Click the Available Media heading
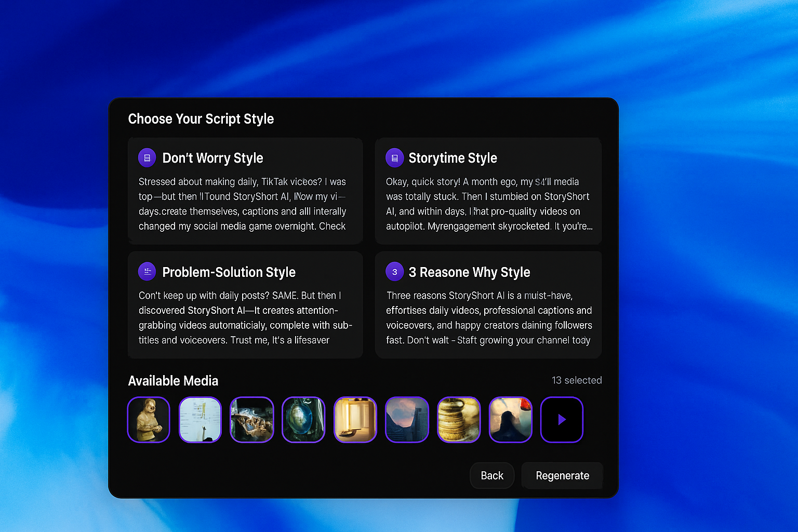The height and width of the screenshot is (532, 798). tap(173, 381)
